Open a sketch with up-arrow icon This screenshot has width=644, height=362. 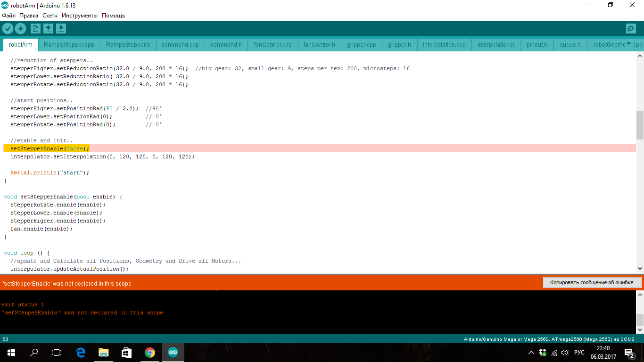(x=48, y=29)
